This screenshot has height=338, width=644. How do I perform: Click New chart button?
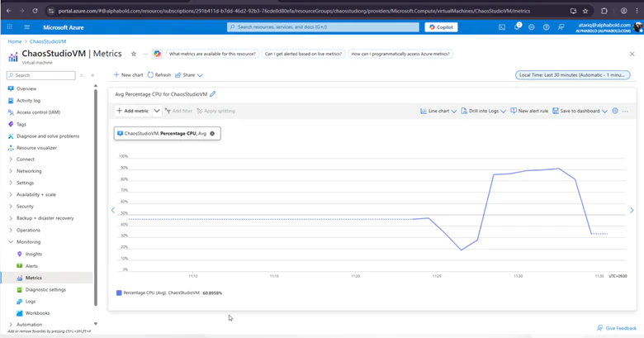click(x=128, y=75)
